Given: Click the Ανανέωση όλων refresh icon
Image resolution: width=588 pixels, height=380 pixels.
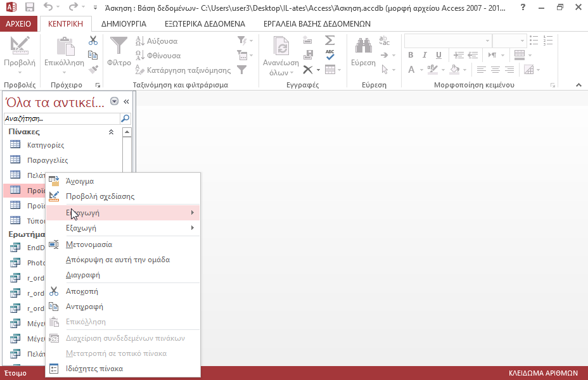Looking at the screenshot, I should point(281,46).
